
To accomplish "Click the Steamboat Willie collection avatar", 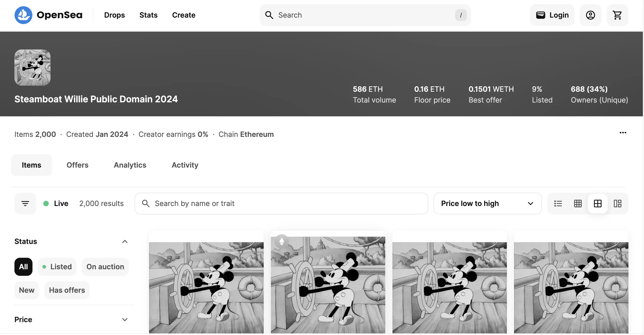I will (x=32, y=67).
